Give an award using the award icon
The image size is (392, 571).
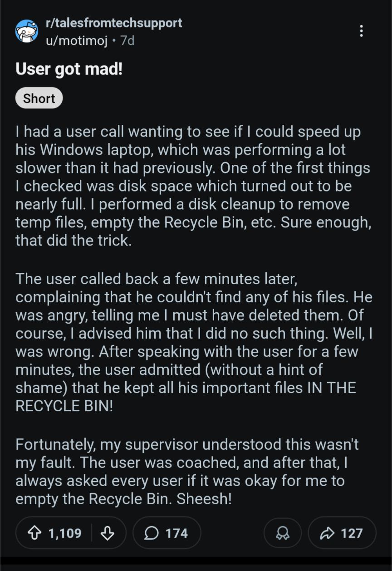pos(283,533)
